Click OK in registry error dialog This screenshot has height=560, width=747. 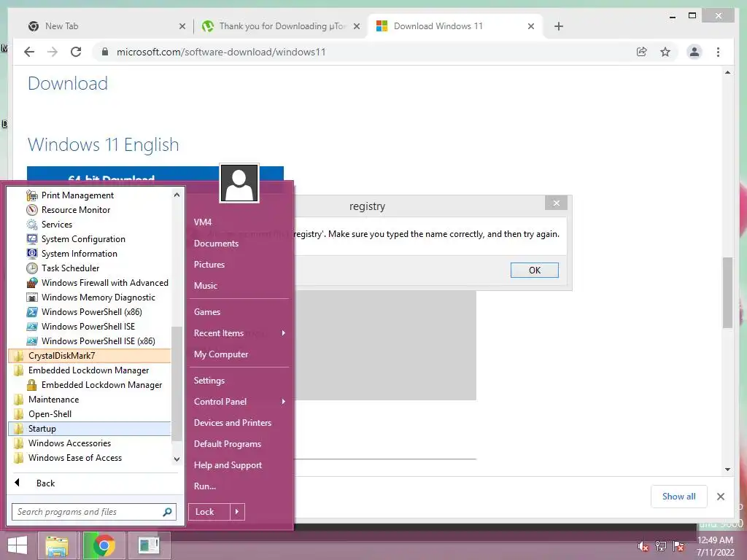click(535, 270)
